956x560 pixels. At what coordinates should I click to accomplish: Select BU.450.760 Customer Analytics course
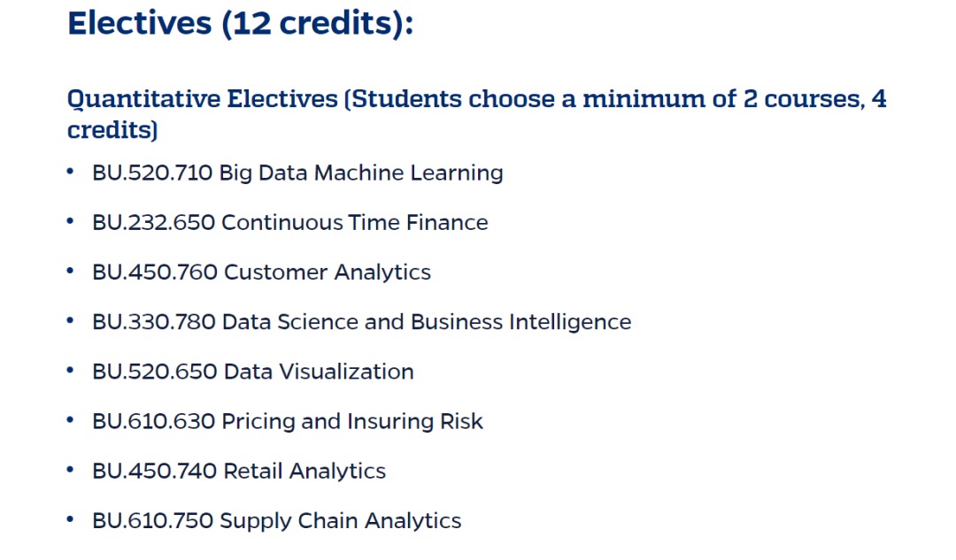(261, 272)
